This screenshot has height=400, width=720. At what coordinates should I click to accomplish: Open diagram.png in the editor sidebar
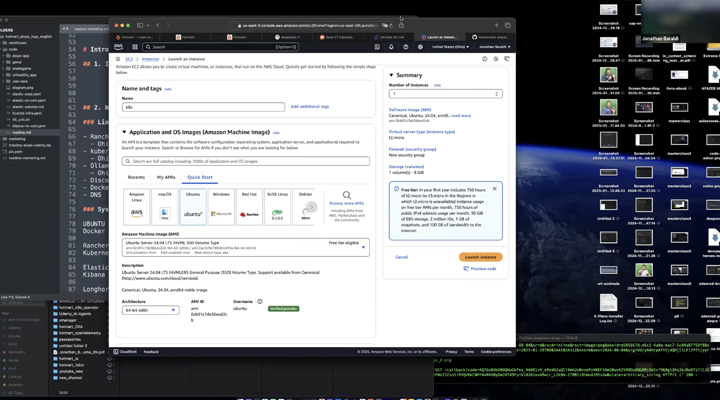click(x=20, y=88)
